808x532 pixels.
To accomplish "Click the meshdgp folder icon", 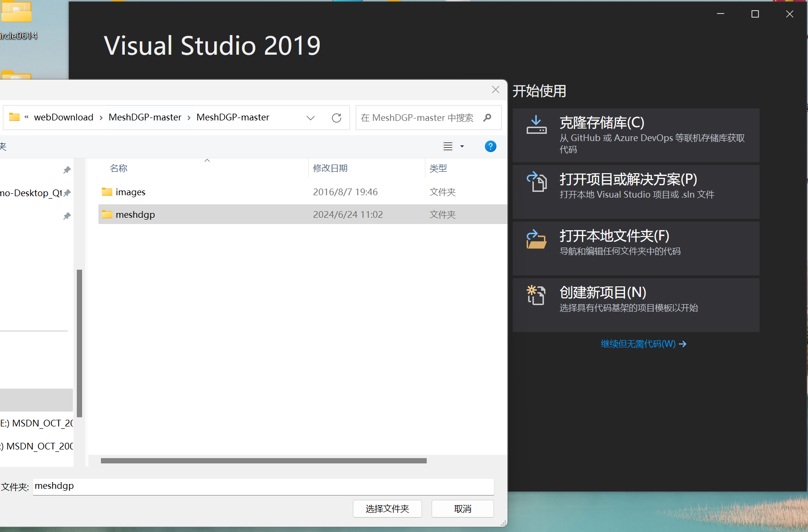I will 107,214.
